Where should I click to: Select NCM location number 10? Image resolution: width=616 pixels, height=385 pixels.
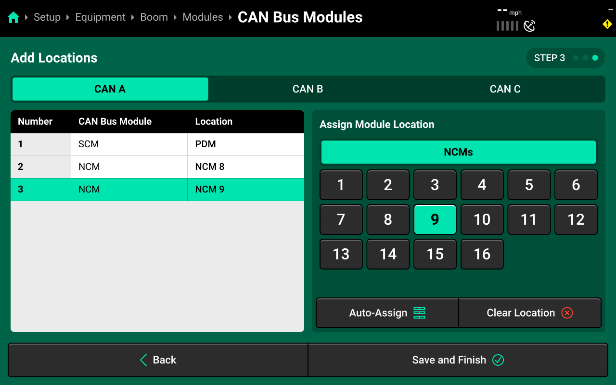click(x=482, y=220)
